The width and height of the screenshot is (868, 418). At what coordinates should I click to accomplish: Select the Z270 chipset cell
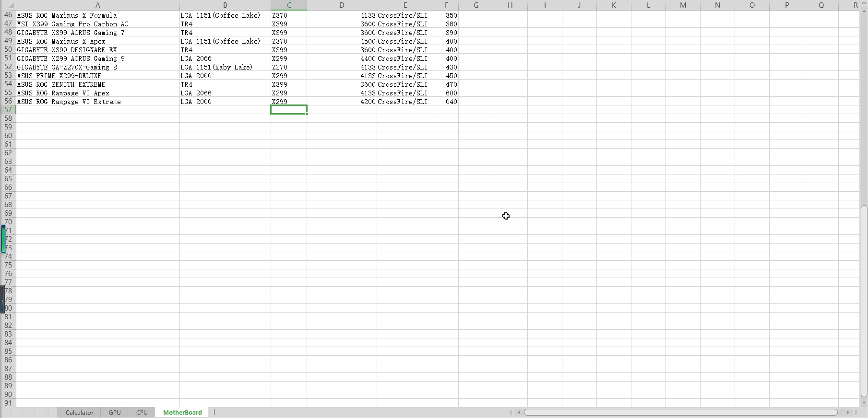point(289,67)
